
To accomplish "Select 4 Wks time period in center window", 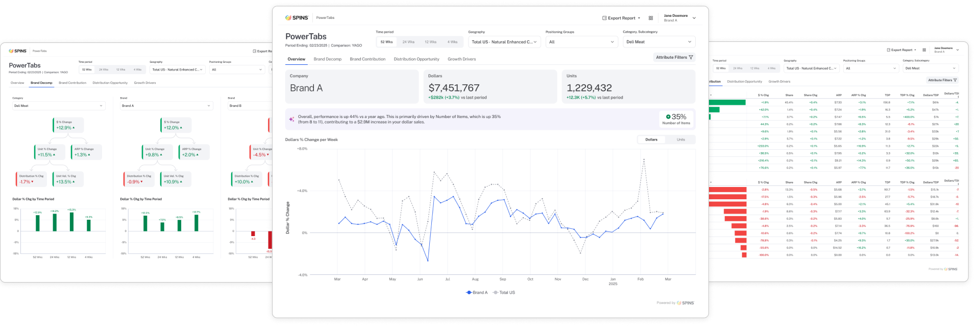I will [x=452, y=42].
